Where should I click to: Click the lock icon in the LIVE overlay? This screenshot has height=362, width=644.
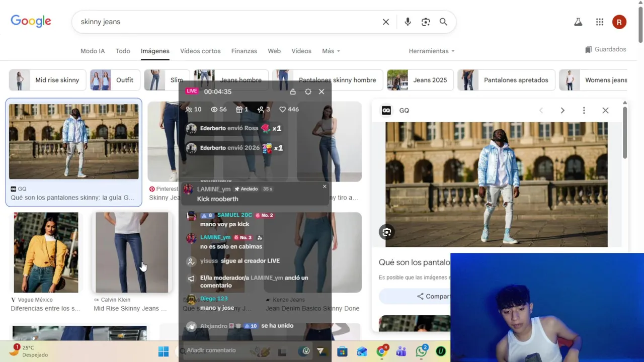pos(293,92)
